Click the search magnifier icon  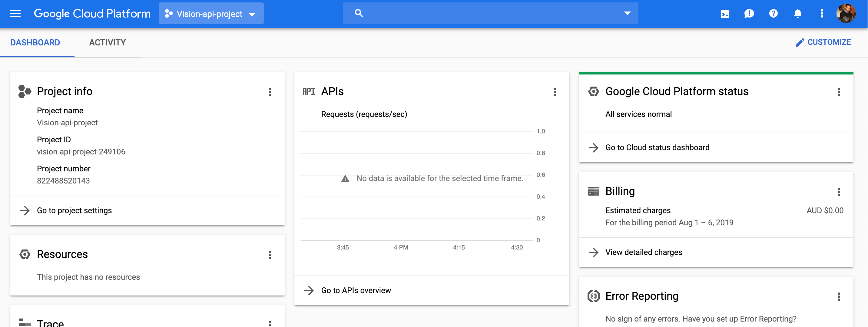(x=359, y=13)
